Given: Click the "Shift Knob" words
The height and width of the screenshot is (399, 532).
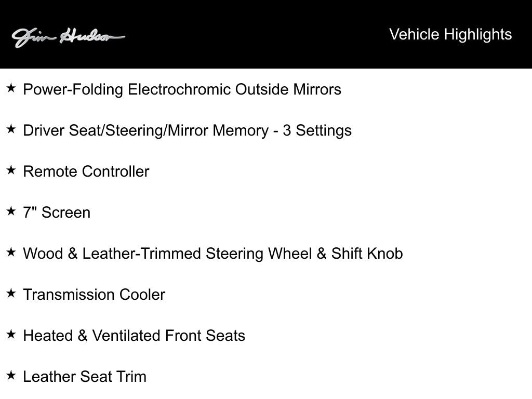Looking at the screenshot, I should (367, 254).
